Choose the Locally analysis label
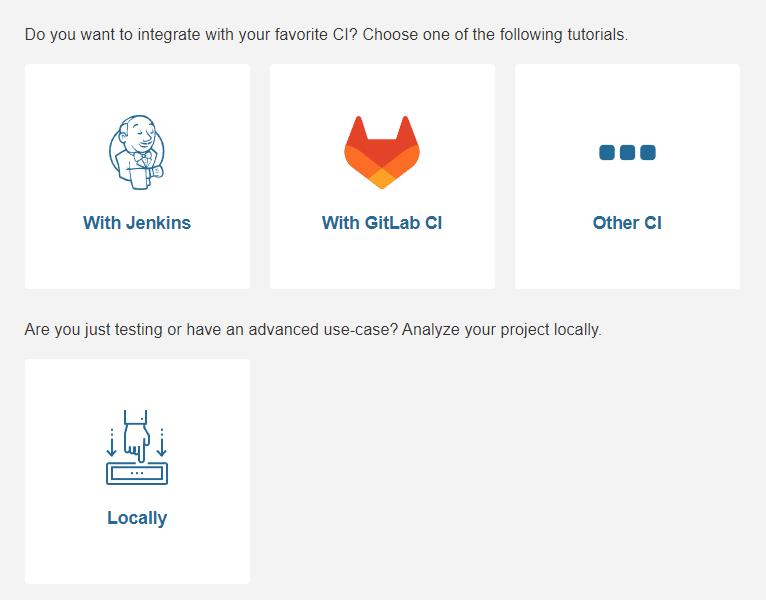The image size is (766, 600). pos(137,518)
